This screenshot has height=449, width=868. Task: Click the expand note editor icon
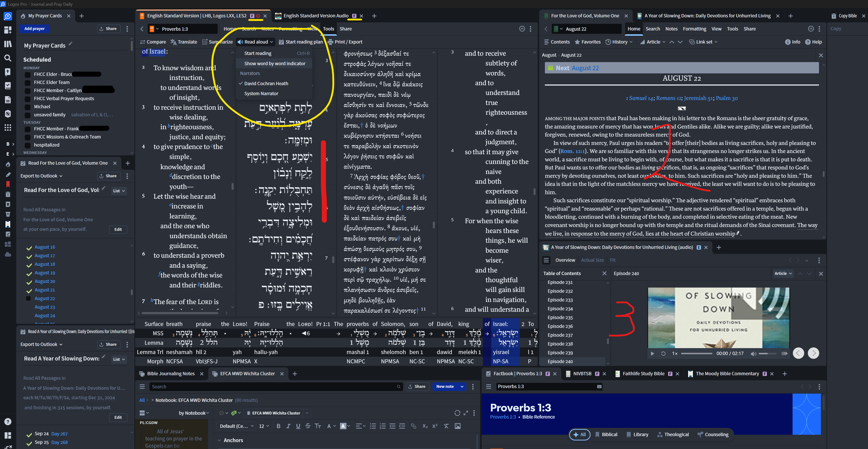(466, 413)
